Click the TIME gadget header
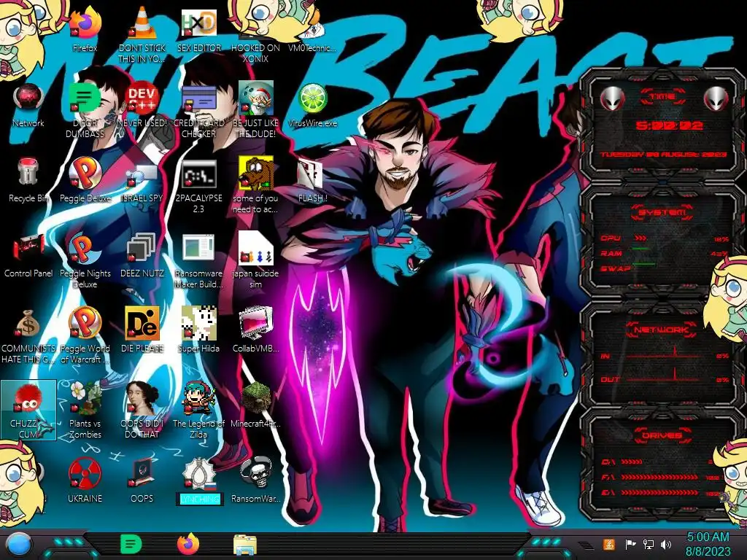The width and height of the screenshot is (747, 560). tap(662, 97)
